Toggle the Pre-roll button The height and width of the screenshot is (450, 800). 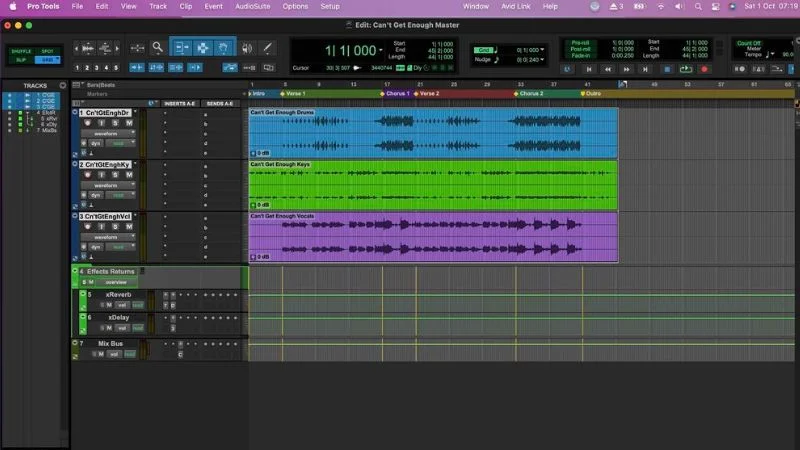(580, 43)
